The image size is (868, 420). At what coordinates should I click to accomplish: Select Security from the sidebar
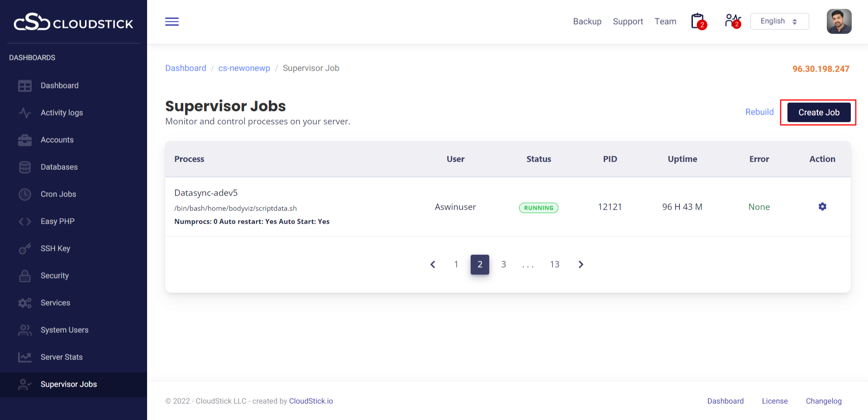tap(55, 276)
